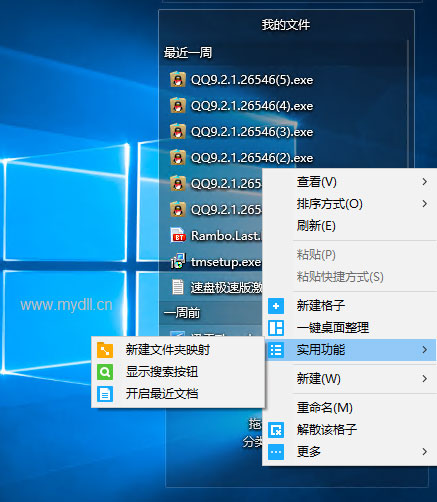Choose 新建格子 from the context menu

[x=349, y=306]
